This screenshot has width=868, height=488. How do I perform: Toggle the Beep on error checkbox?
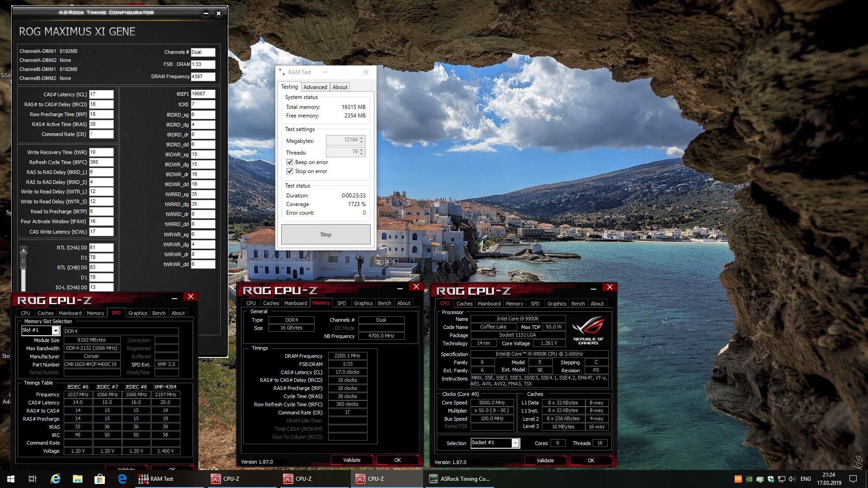click(x=290, y=162)
